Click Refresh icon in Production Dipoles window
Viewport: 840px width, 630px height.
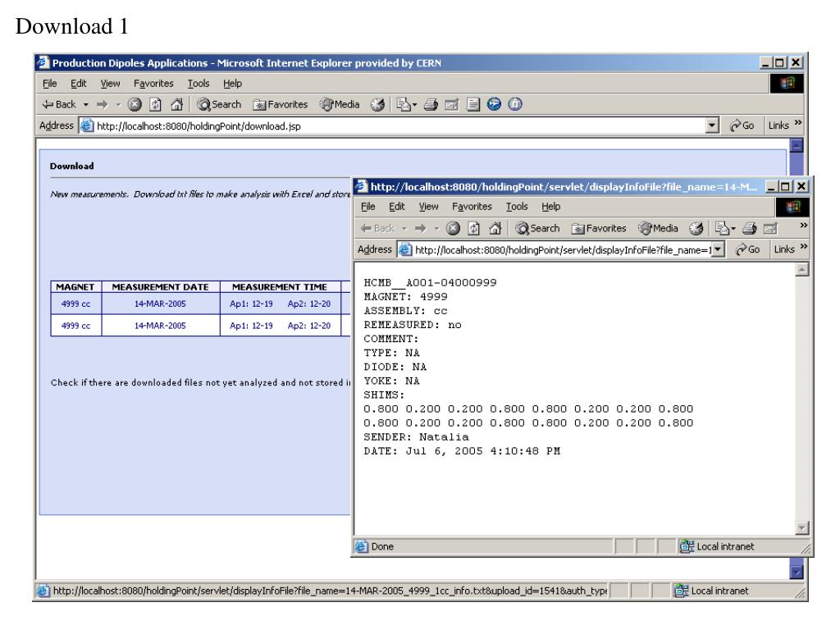coord(155,104)
